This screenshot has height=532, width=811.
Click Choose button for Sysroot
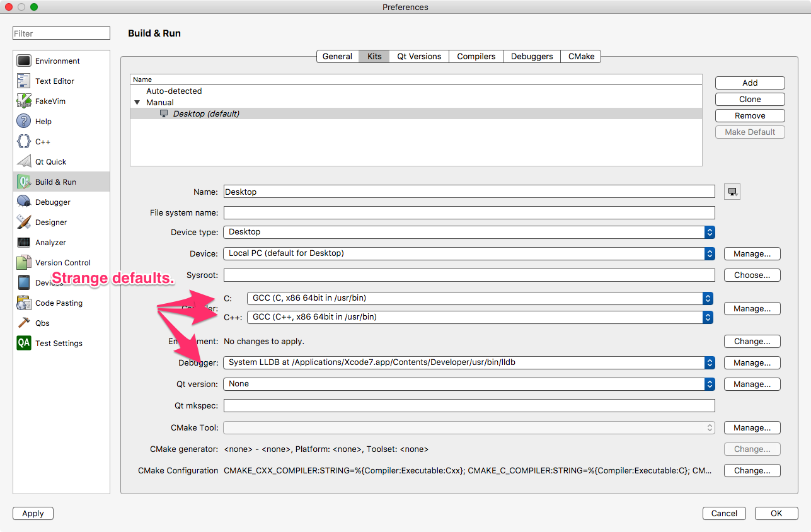click(752, 275)
